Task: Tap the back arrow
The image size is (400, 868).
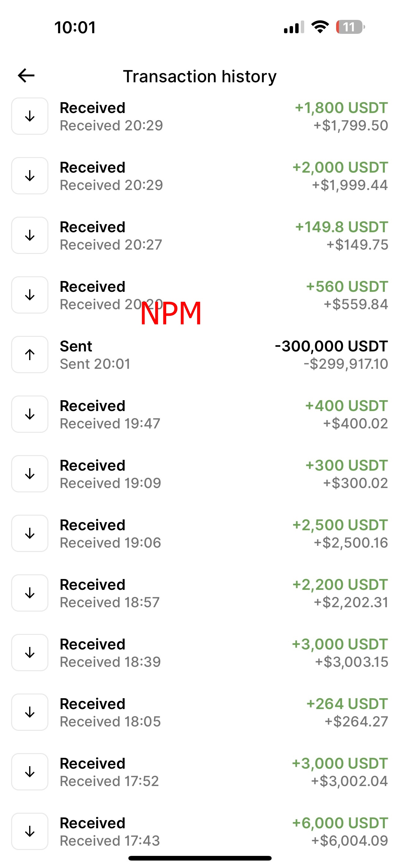Action: 26,75
